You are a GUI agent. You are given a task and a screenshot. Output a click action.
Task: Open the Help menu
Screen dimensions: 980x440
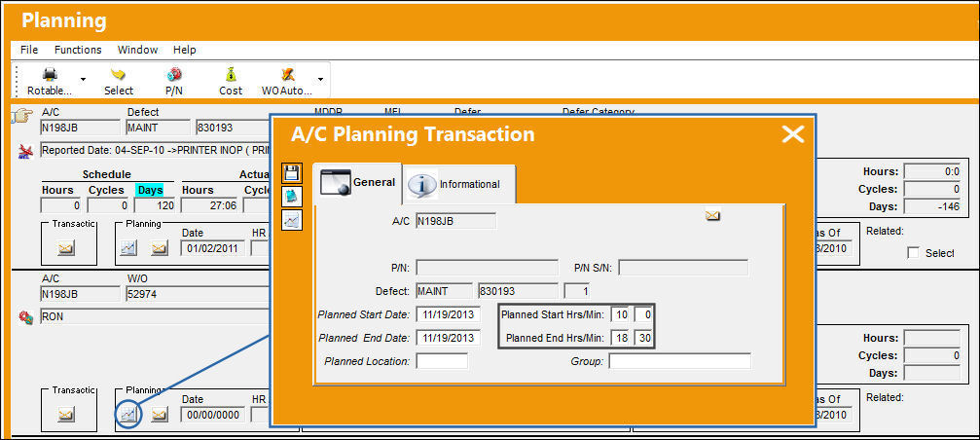pyautogui.click(x=184, y=50)
